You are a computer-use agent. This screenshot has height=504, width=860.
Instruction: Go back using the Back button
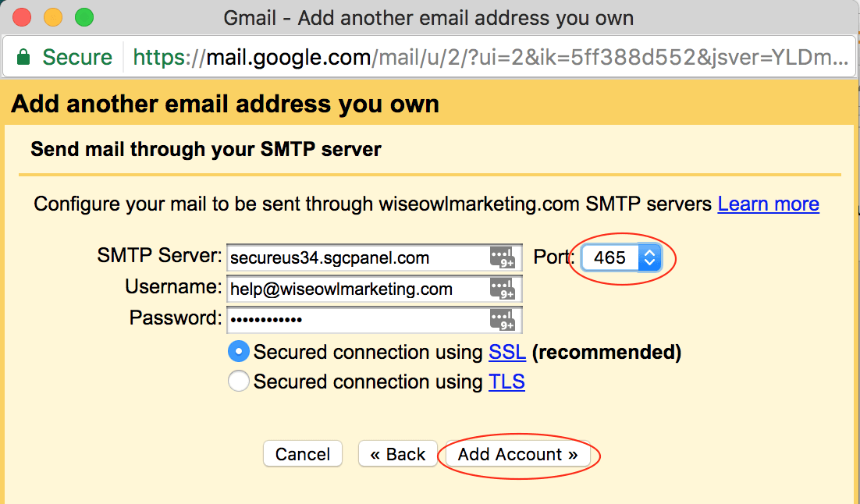[397, 453]
